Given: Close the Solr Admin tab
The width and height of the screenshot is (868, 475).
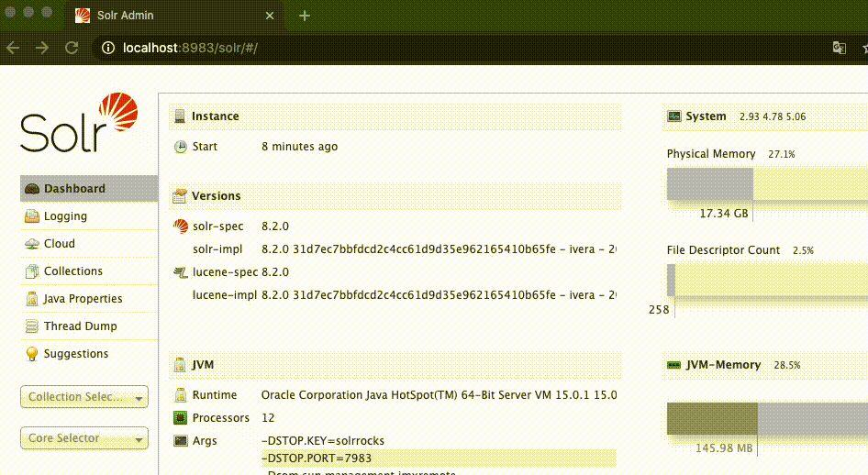Looking at the screenshot, I should point(270,16).
